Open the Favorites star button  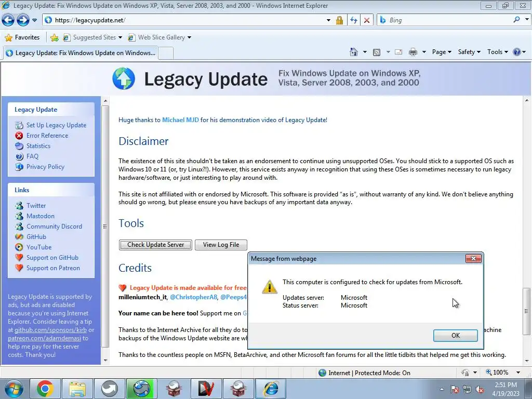tap(23, 37)
